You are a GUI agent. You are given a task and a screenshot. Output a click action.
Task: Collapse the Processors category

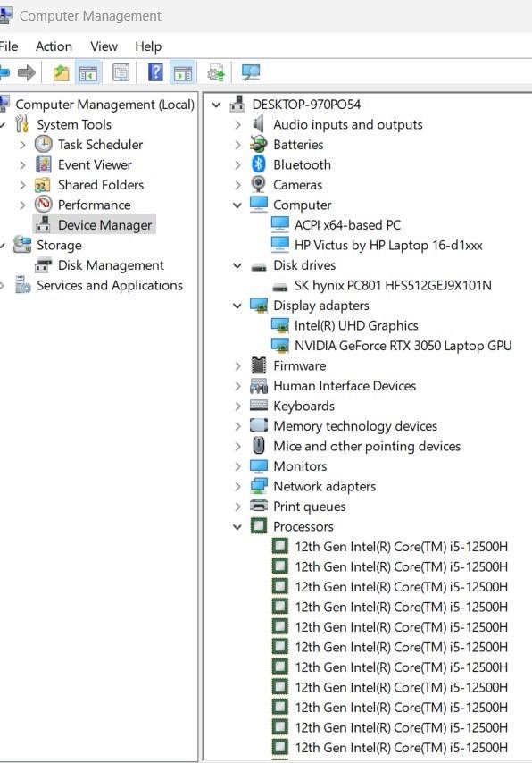237,526
